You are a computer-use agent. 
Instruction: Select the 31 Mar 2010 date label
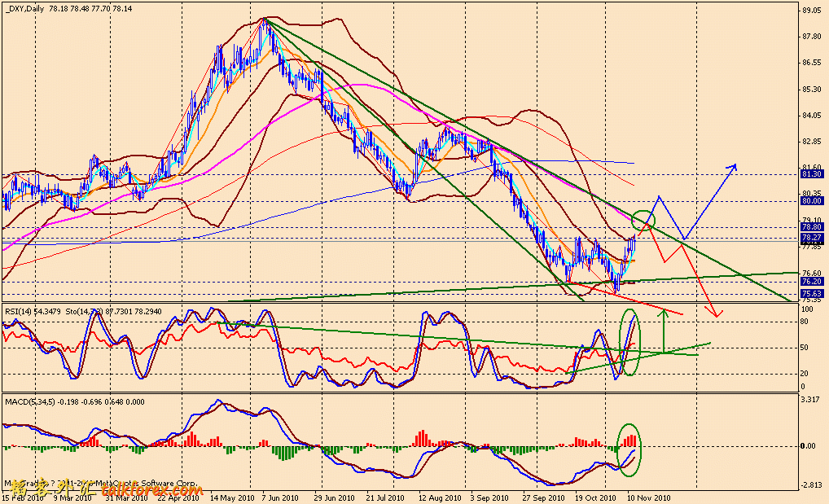click(126, 498)
